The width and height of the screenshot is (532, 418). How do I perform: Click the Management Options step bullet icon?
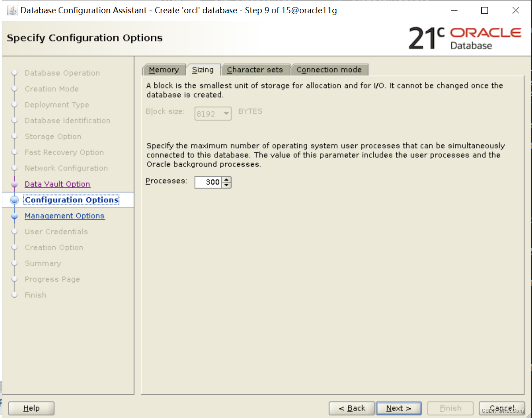(15, 216)
